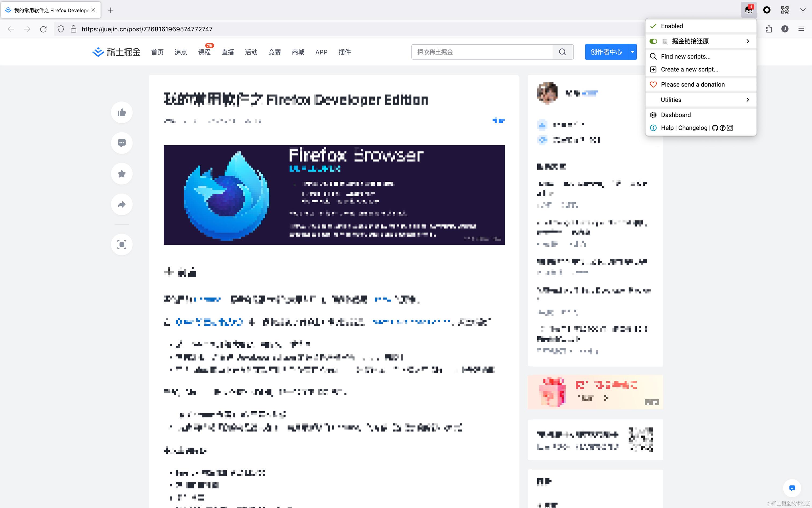The height and width of the screenshot is (508, 812).
Task: Expand the Utilities submenu chevron
Action: tap(747, 99)
